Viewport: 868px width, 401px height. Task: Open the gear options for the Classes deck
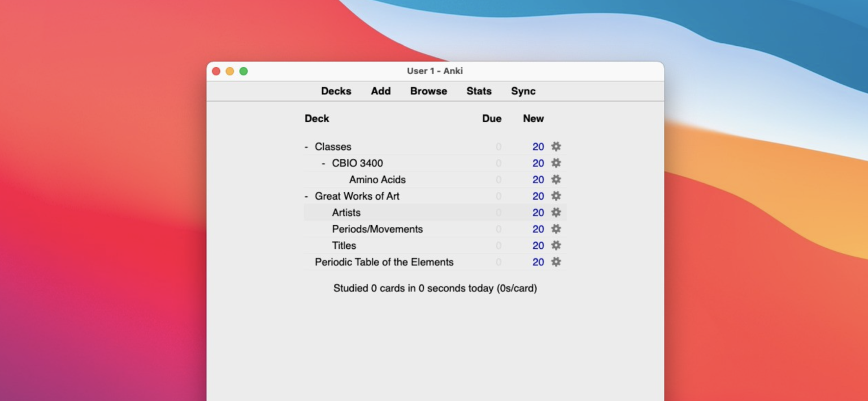[x=555, y=146]
